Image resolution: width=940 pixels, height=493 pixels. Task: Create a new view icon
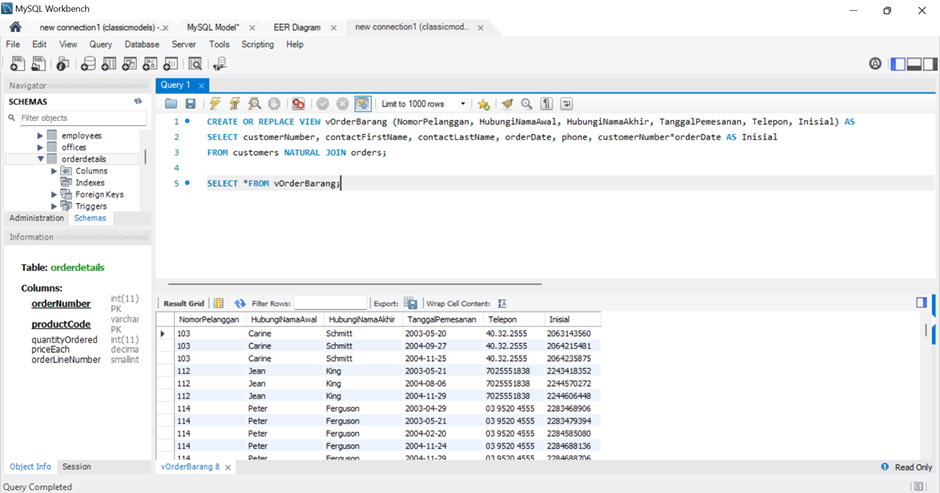[129, 64]
